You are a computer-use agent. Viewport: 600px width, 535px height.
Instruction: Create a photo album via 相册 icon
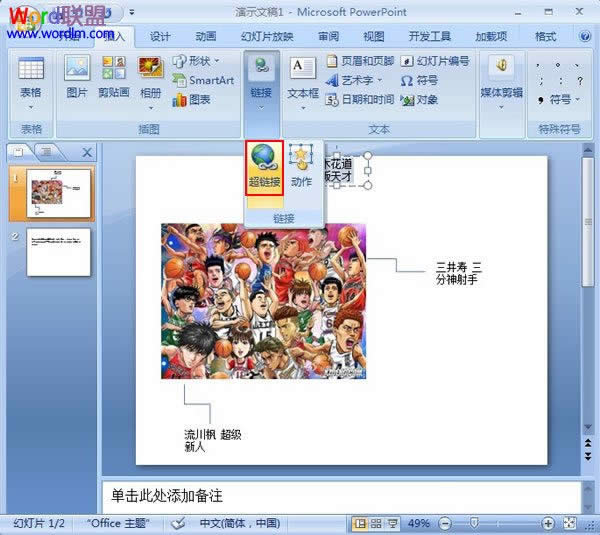click(150, 68)
